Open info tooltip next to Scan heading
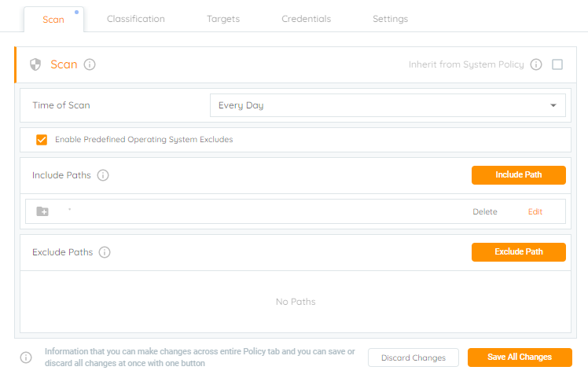 click(x=90, y=64)
